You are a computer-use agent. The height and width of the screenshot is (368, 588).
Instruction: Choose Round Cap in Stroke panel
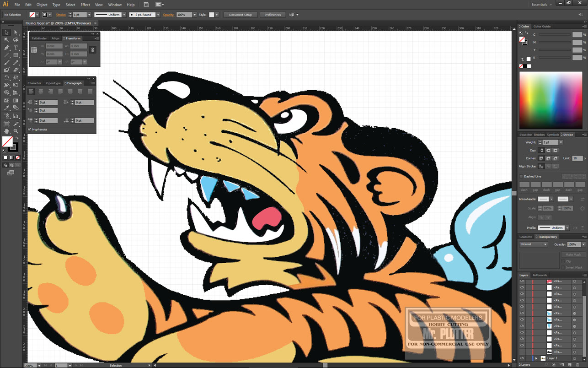tap(549, 150)
